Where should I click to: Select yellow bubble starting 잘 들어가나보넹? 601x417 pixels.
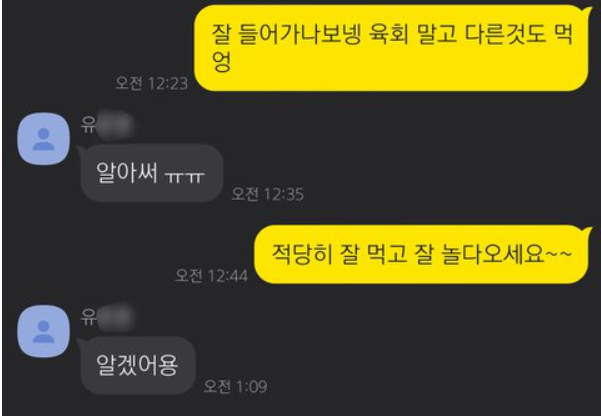[x=391, y=48]
